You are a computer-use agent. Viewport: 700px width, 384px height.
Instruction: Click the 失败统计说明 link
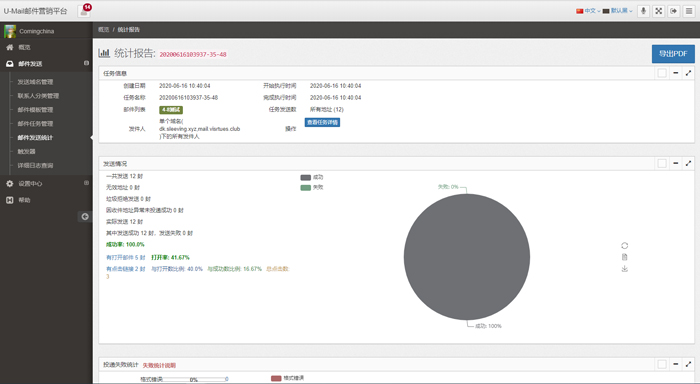(159, 365)
